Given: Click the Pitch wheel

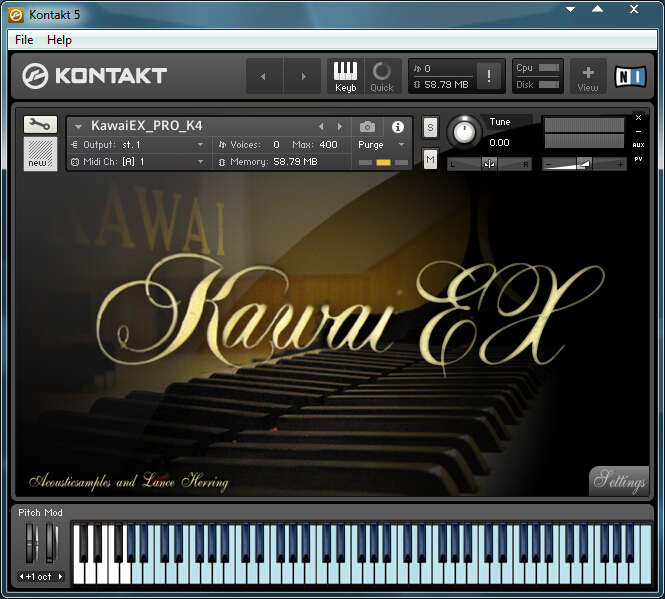Looking at the screenshot, I should pos(31,543).
